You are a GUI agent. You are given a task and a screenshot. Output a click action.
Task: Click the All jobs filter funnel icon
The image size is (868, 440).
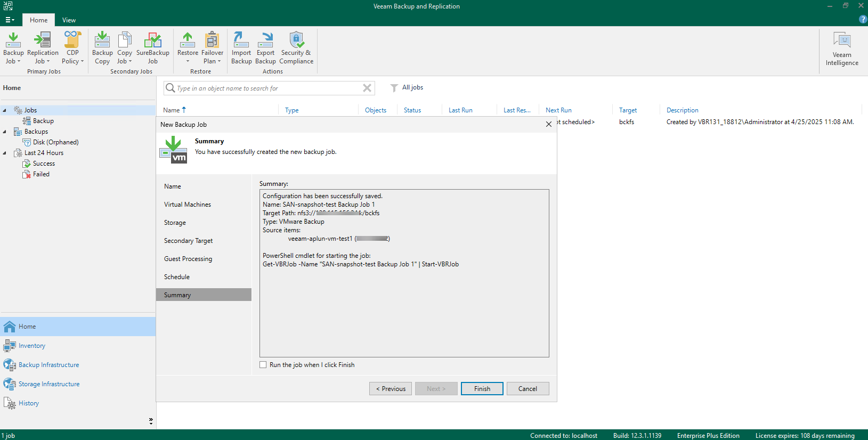point(394,88)
